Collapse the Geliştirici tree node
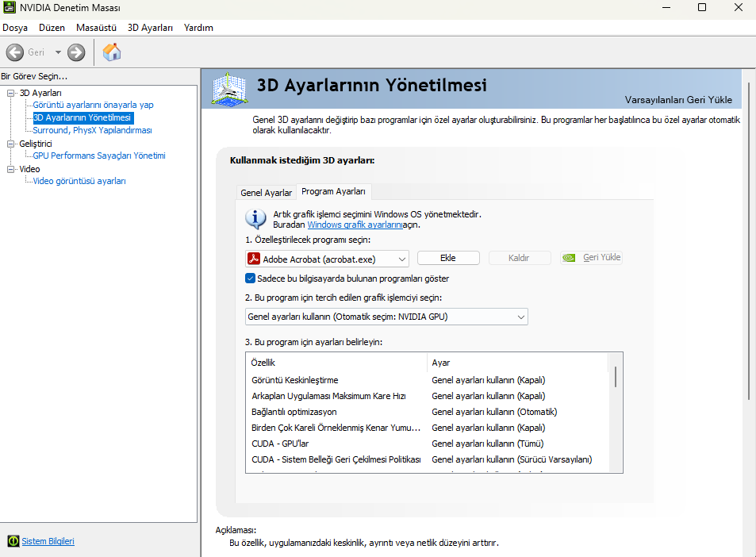The height and width of the screenshot is (557, 756). pyautogui.click(x=10, y=144)
